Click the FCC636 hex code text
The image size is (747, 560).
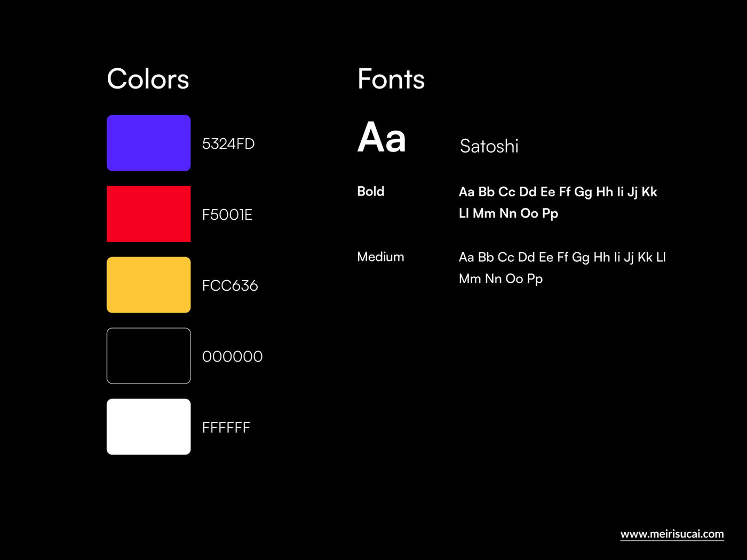click(230, 286)
